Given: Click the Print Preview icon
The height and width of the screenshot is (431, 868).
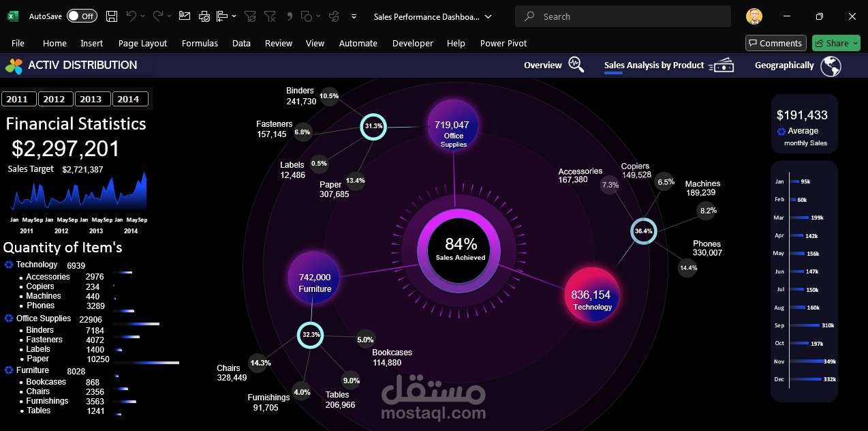Looking at the screenshot, I should click(204, 16).
